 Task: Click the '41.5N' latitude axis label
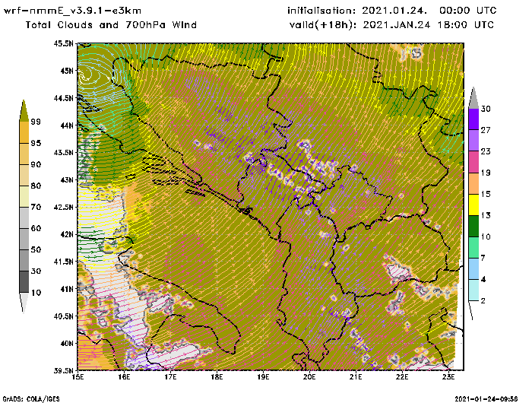63,262
